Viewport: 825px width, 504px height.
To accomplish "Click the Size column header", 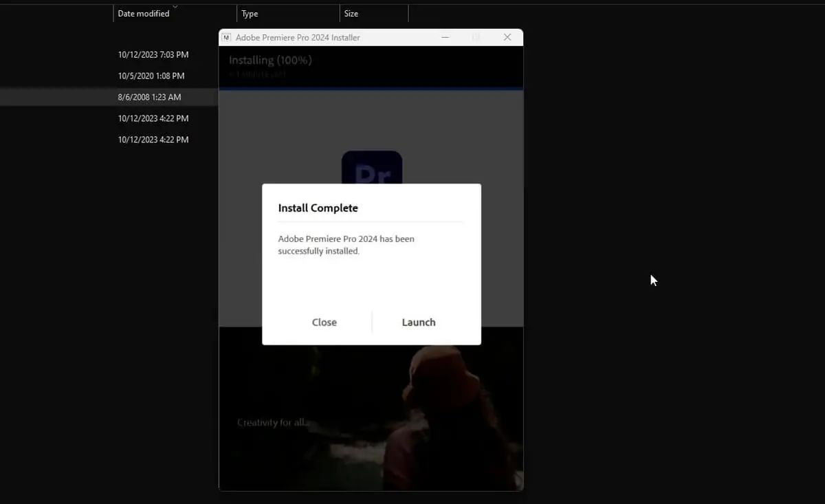I will click(351, 14).
